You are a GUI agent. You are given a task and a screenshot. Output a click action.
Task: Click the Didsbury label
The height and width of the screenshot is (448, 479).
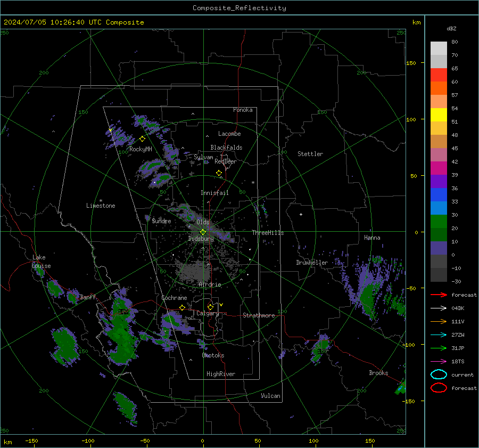coord(201,239)
